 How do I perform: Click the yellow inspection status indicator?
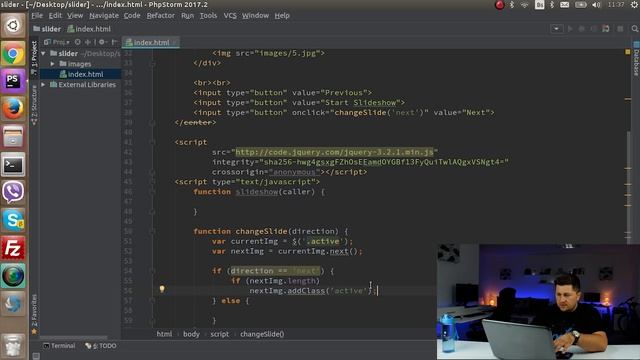click(x=628, y=52)
